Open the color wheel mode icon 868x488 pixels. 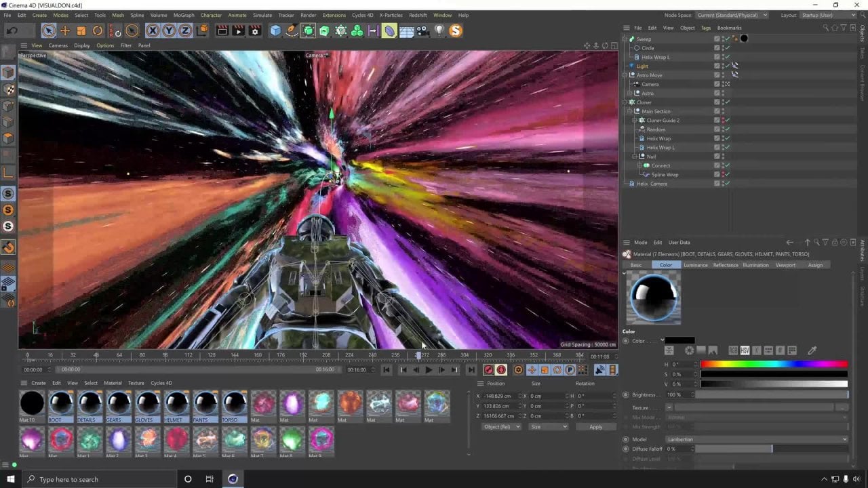[690, 350]
